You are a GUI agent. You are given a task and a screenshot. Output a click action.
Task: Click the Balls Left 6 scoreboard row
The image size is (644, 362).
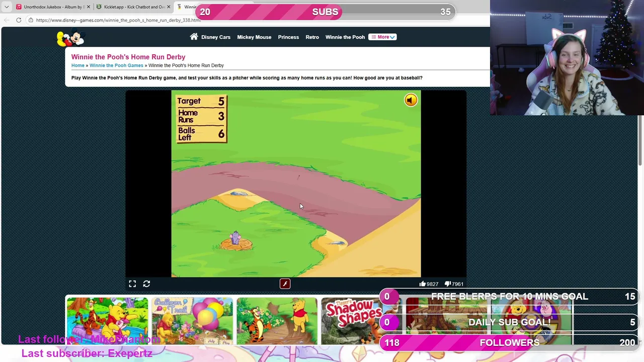pos(201,134)
